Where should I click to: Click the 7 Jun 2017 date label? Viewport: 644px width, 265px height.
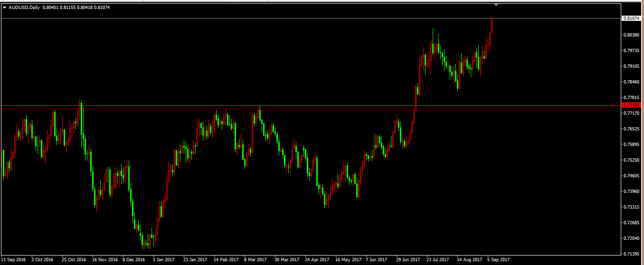pos(377,260)
